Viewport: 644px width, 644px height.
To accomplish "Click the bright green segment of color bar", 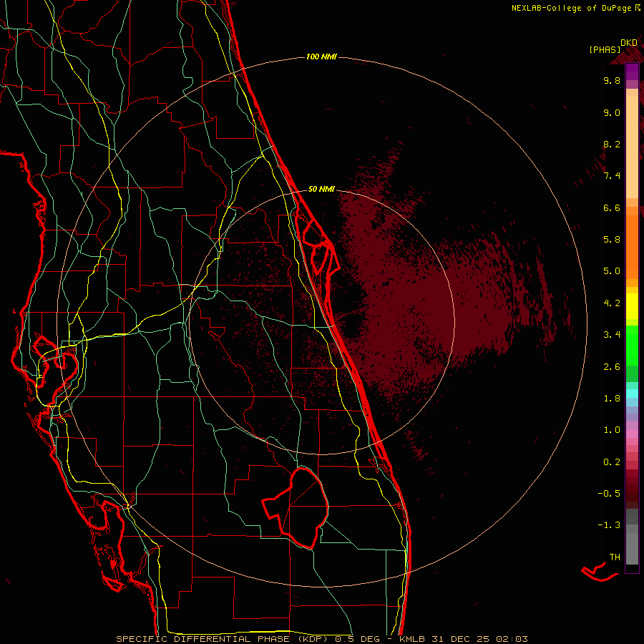I will pyautogui.click(x=632, y=345).
